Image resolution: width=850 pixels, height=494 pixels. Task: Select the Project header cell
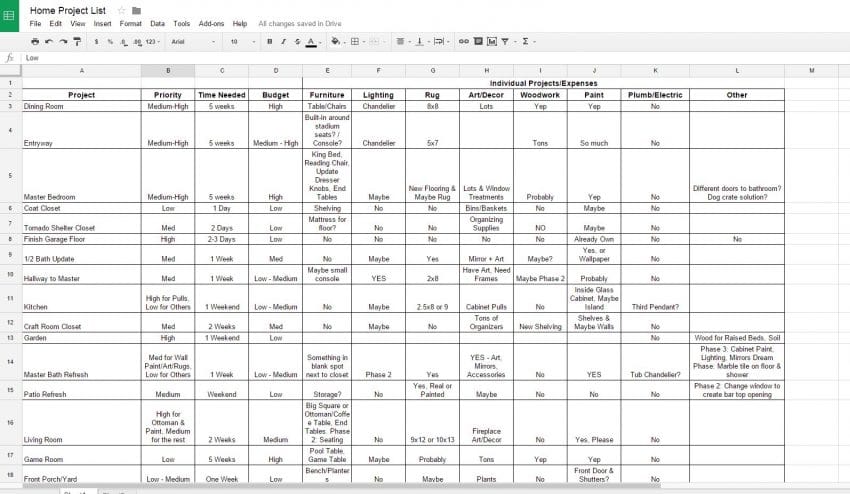[x=81, y=95]
